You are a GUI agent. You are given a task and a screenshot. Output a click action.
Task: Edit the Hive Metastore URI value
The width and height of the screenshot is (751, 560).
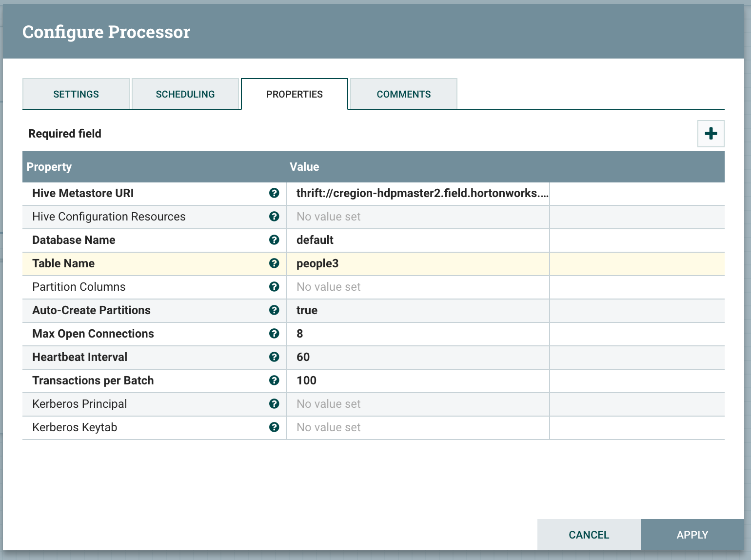pos(418,193)
